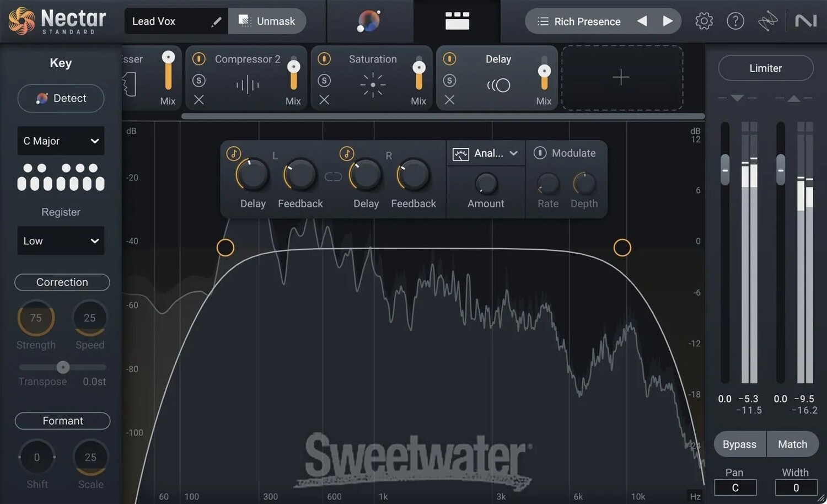Enable the Modulate power toggle
The image size is (827, 504).
pos(540,153)
